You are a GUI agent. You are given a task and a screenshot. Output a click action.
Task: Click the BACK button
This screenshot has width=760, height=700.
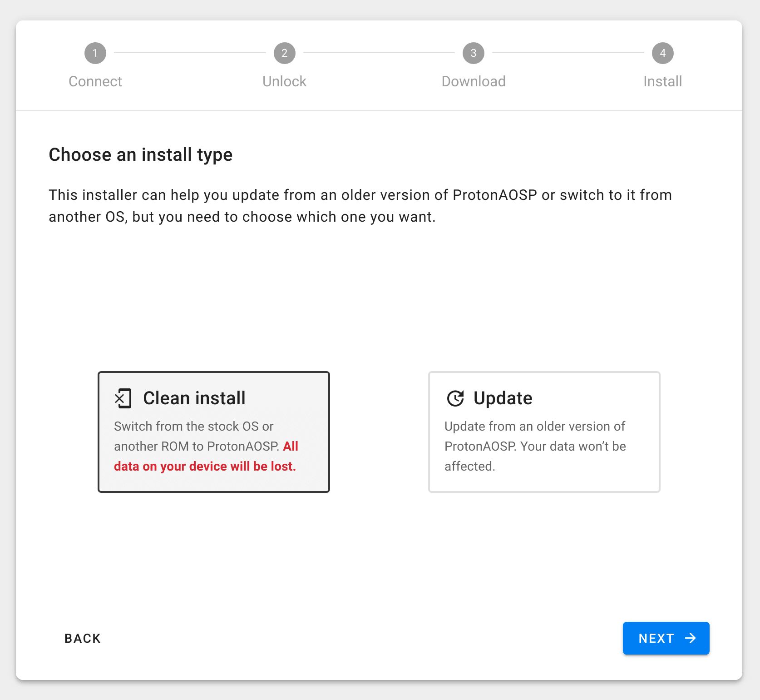[82, 638]
